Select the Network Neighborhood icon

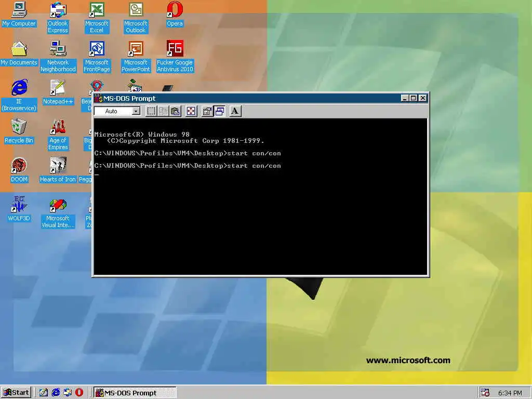[x=58, y=57]
